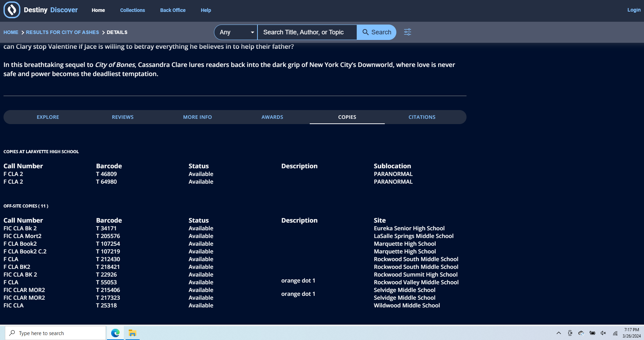Click the OneDrive cloud tray icon
Screen dimensions: 644x340
point(581,333)
